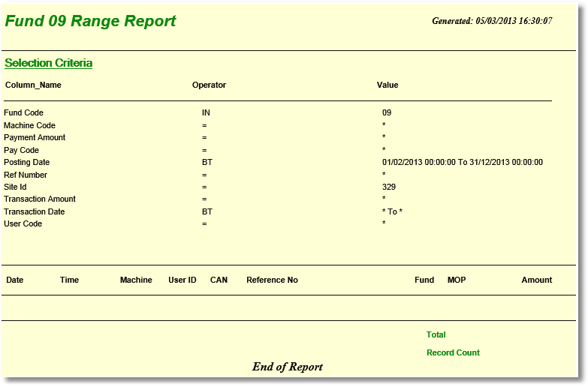
Task: Click the Reference No column header
Action: pyautogui.click(x=272, y=280)
